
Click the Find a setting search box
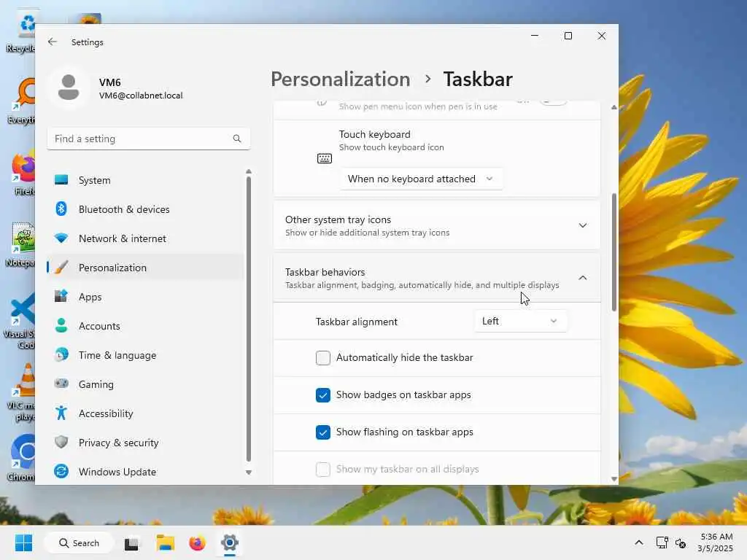pyautogui.click(x=149, y=139)
